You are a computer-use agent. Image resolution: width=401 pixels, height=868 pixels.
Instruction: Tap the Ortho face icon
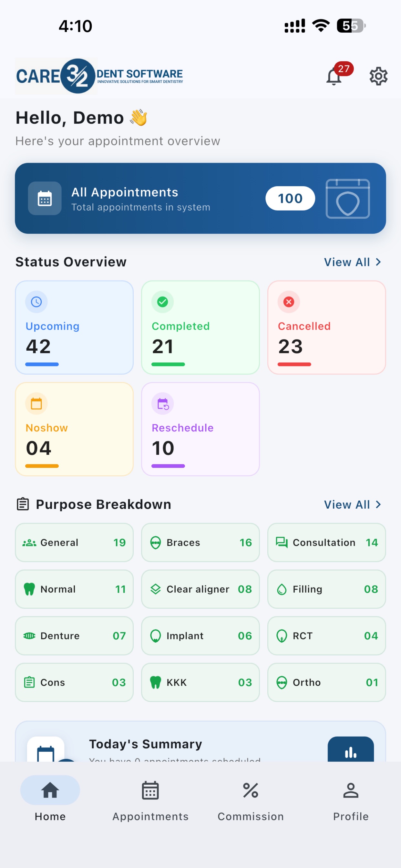click(x=282, y=682)
